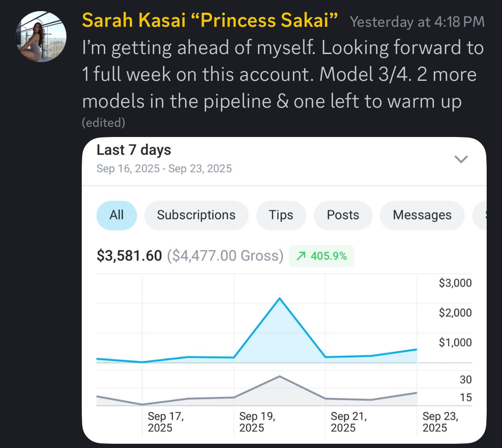Click the Sarah Kasai "Princess Sakai" username
Screen dimensions: 502x448
coord(210,20)
